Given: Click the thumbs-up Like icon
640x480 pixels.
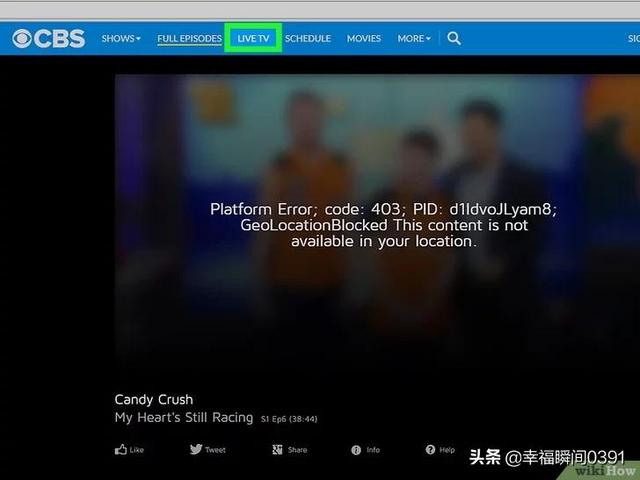Looking at the screenshot, I should 121,450.
